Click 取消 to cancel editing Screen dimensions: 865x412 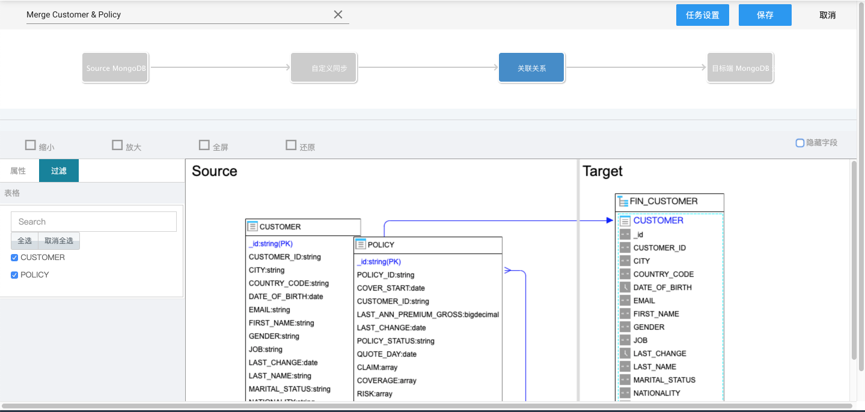827,15
